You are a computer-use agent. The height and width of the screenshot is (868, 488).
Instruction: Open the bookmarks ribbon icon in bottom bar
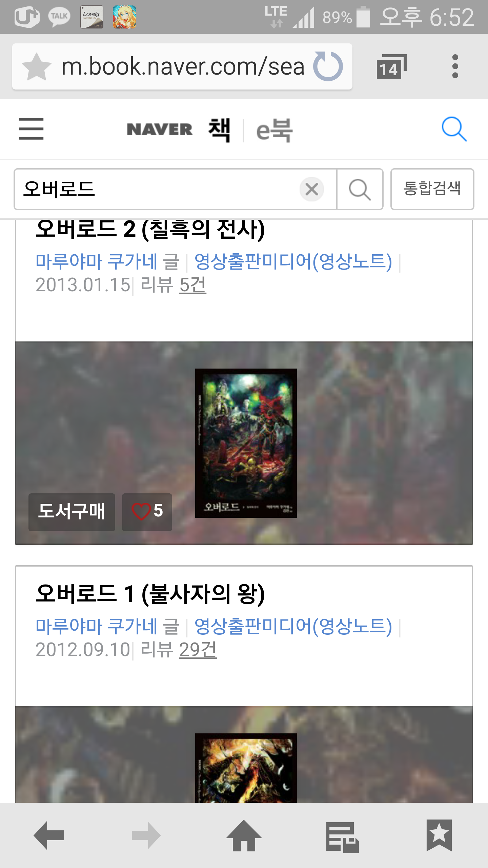pos(439,835)
